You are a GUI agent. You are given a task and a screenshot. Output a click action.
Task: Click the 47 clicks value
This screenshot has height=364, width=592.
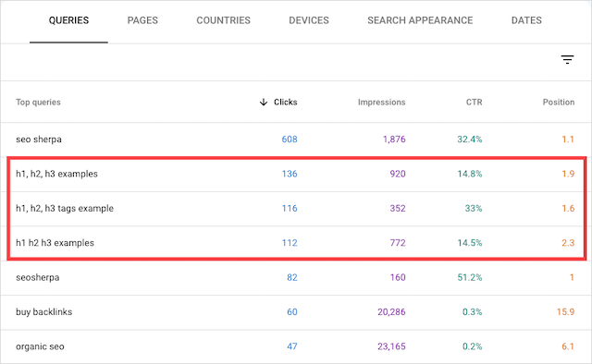[292, 346]
